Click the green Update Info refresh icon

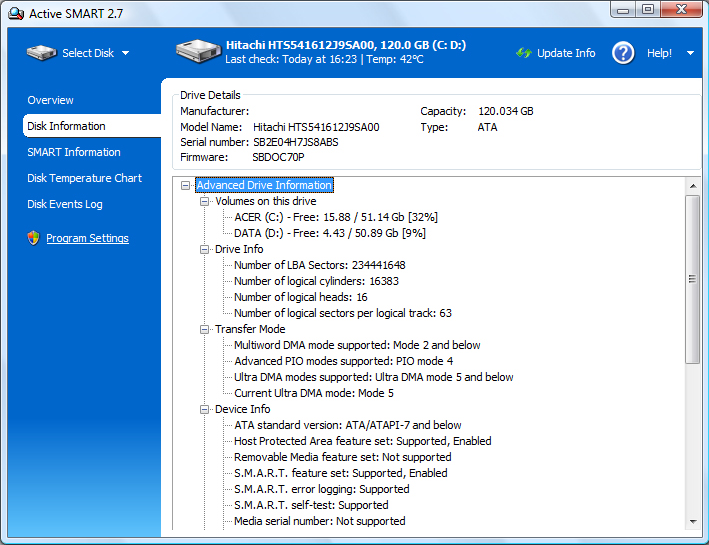[x=524, y=53]
